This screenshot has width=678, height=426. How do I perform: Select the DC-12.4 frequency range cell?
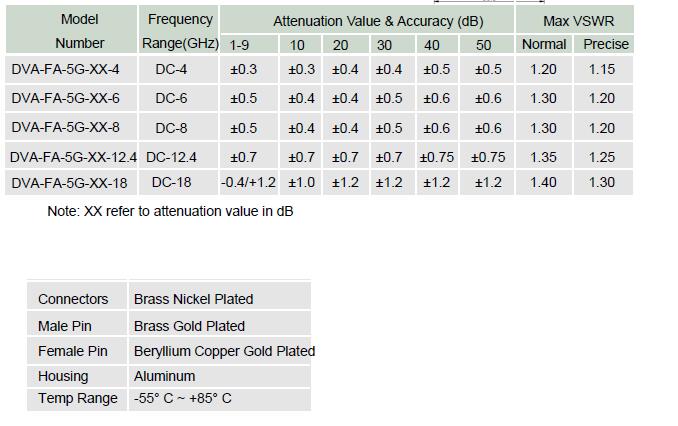(171, 157)
